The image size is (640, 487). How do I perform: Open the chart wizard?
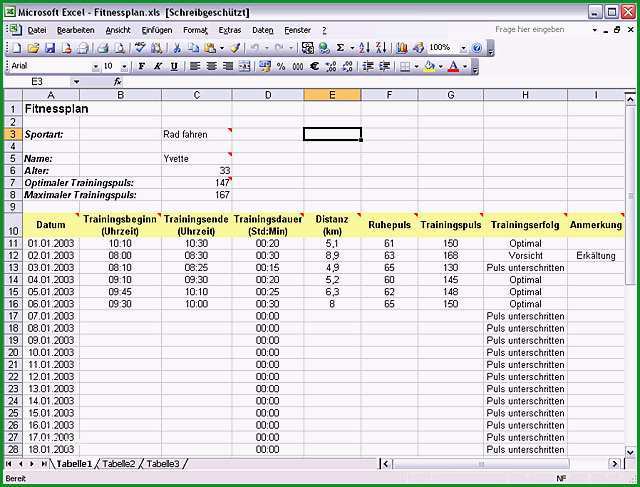click(x=402, y=48)
